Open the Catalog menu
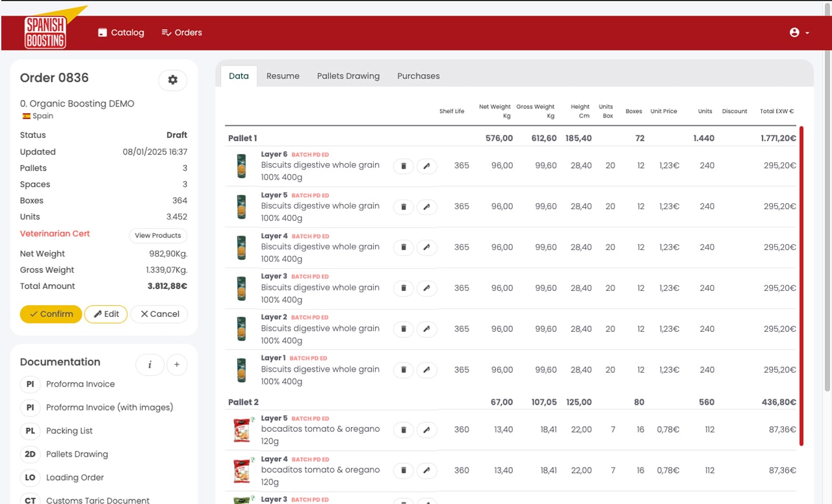The width and height of the screenshot is (832, 504). pyautogui.click(x=121, y=32)
